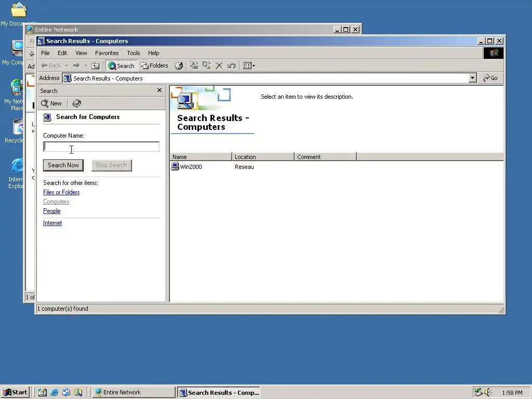Viewport: 532px width, 399px height.
Task: Open the View menu
Action: [x=81, y=53]
